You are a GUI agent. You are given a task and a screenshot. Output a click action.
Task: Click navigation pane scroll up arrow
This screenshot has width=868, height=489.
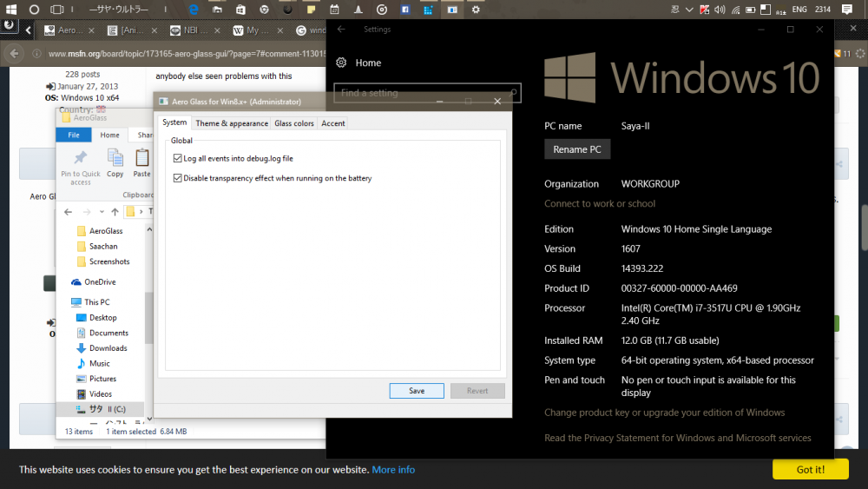click(x=149, y=229)
